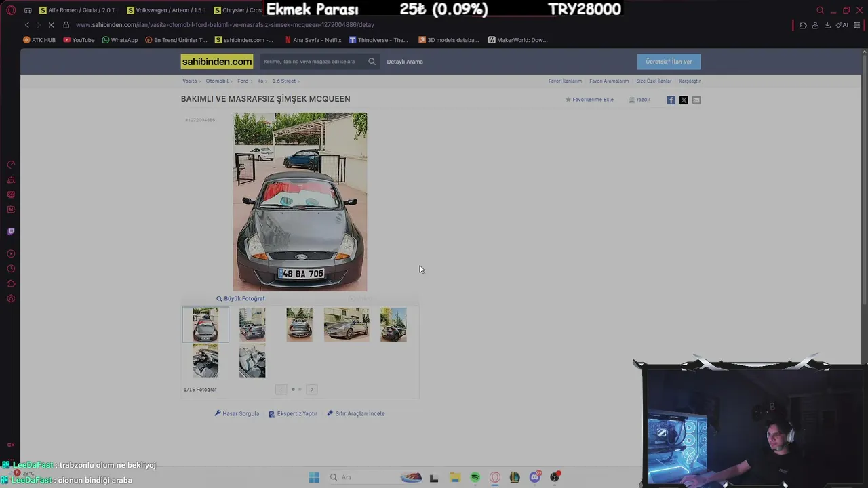Switch to the Volkswagen Arteon tab
Viewport: 868px width, 488px height.
(164, 10)
